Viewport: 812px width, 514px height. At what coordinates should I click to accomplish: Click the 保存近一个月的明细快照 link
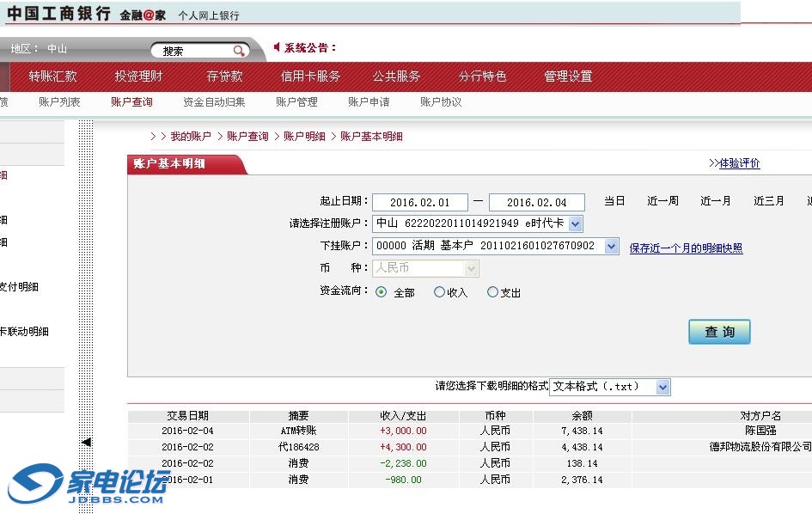coord(686,248)
